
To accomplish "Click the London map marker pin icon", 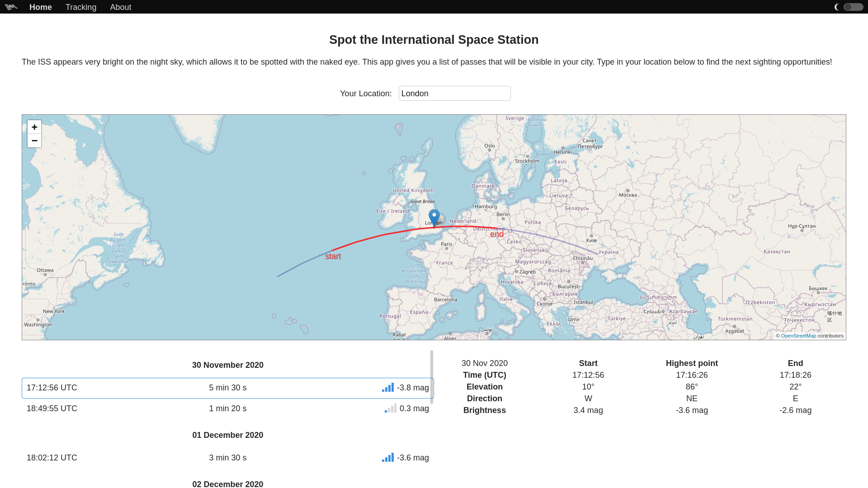I will 434,216.
